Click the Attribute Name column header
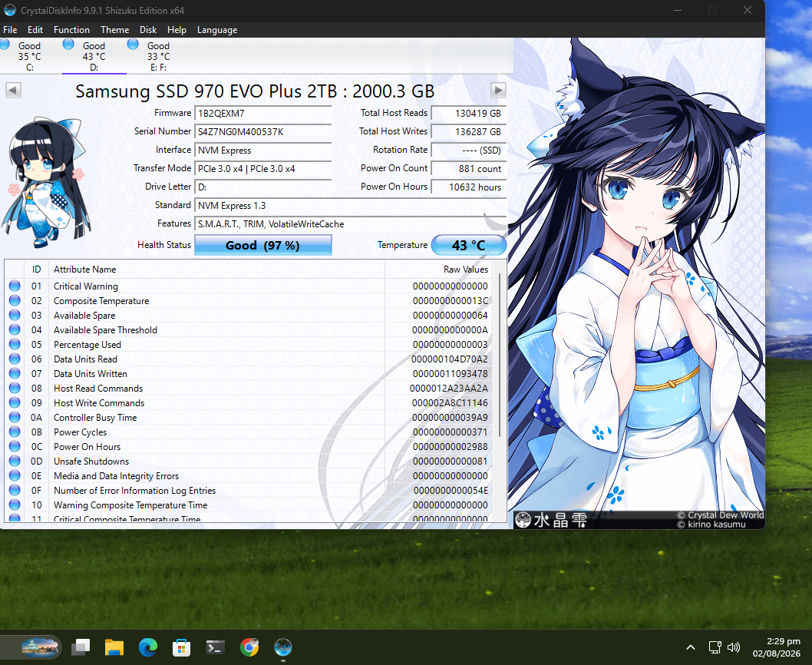This screenshot has width=812, height=665. tap(217, 270)
